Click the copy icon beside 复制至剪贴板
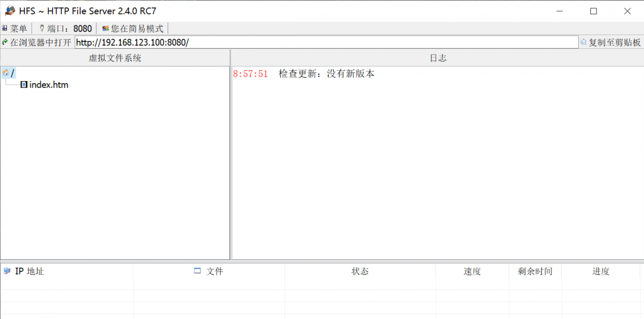The width and height of the screenshot is (644, 319). pyautogui.click(x=583, y=42)
